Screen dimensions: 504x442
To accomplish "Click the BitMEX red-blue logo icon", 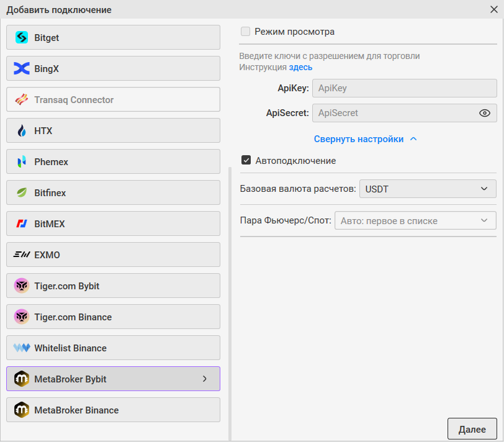I will click(x=22, y=223).
